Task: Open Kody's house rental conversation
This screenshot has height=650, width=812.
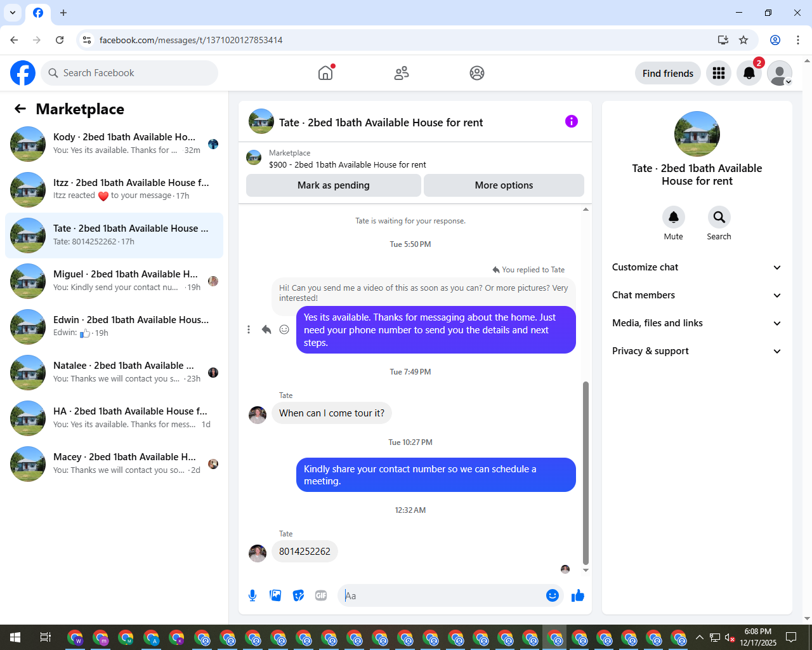Action: pyautogui.click(x=114, y=144)
